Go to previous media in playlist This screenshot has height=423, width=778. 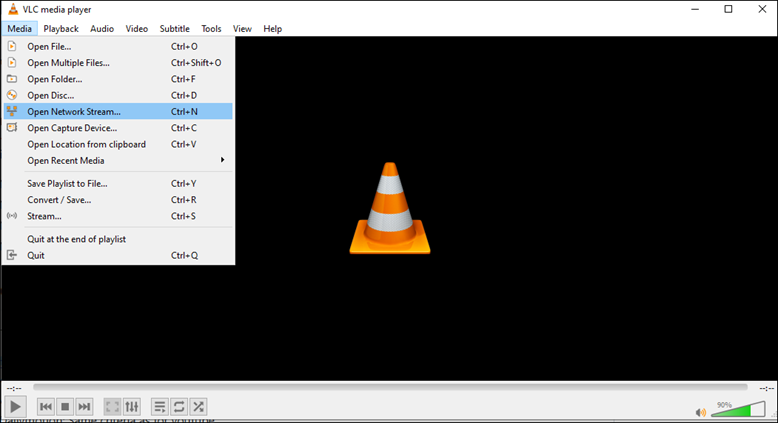click(46, 407)
